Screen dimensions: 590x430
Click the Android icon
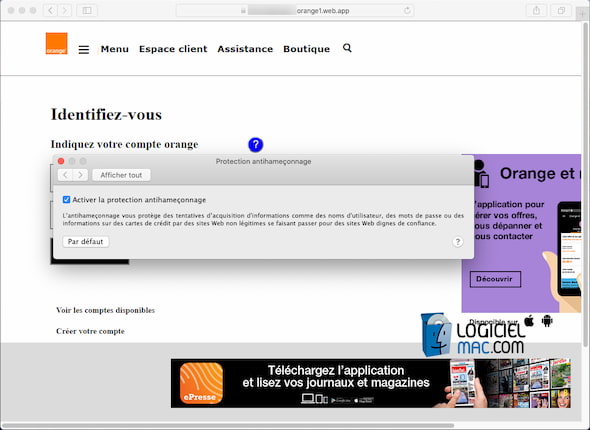click(547, 321)
